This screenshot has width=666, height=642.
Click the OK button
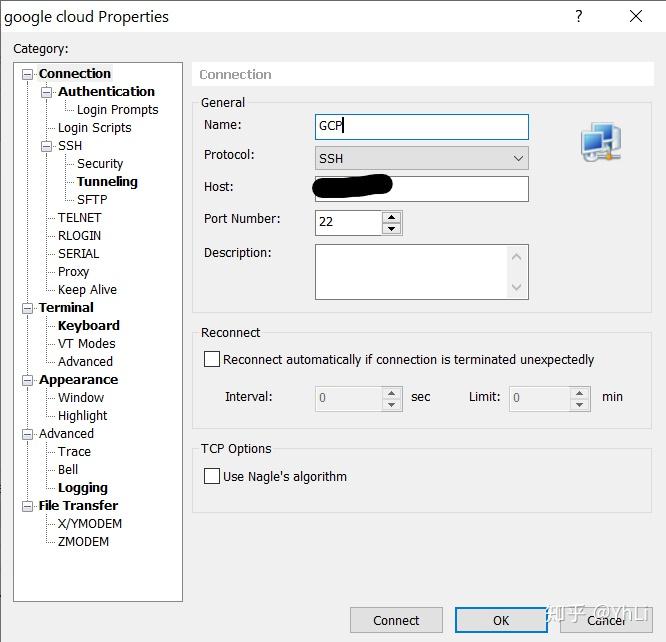[x=501, y=620]
